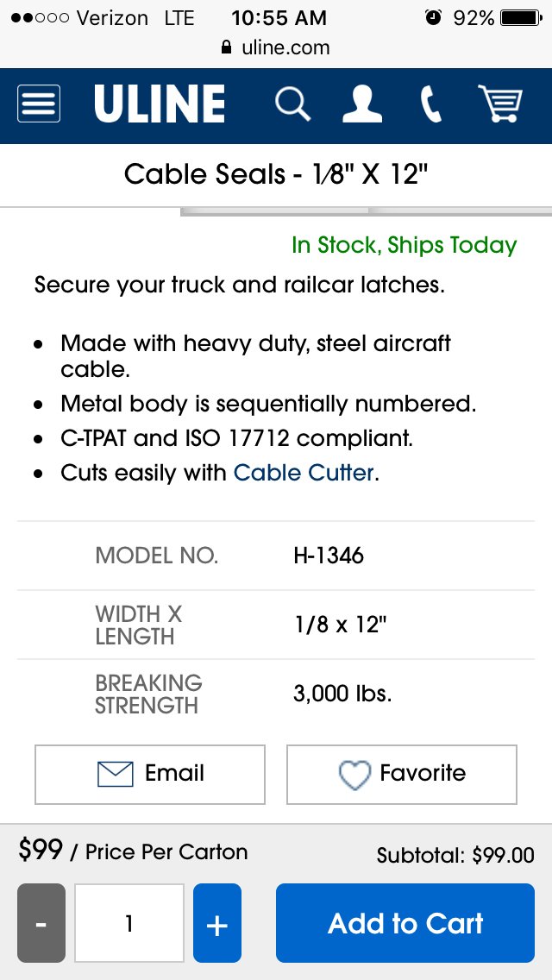Tap the envelope icon in Email button
Image resolution: width=552 pixels, height=980 pixels.
(115, 775)
